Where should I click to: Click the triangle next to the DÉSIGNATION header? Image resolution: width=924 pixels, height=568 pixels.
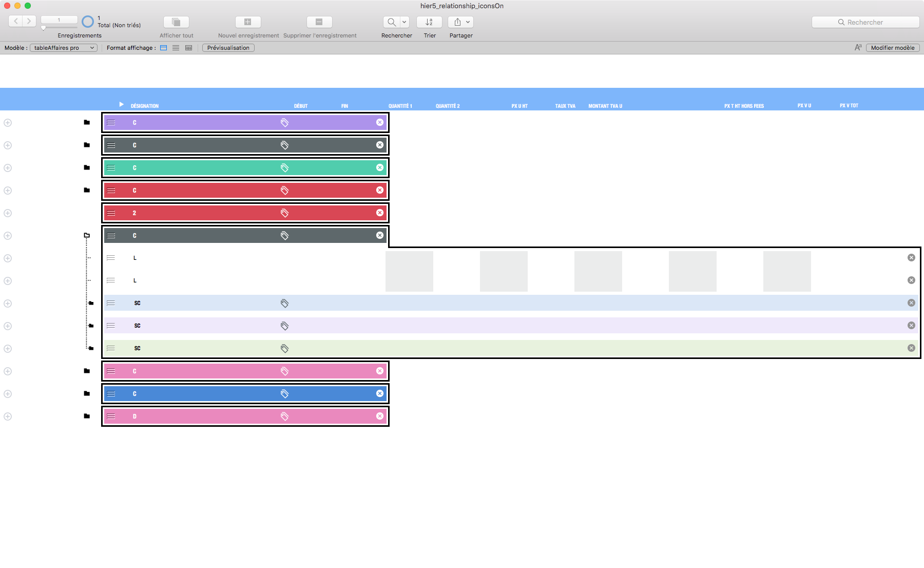coord(122,104)
